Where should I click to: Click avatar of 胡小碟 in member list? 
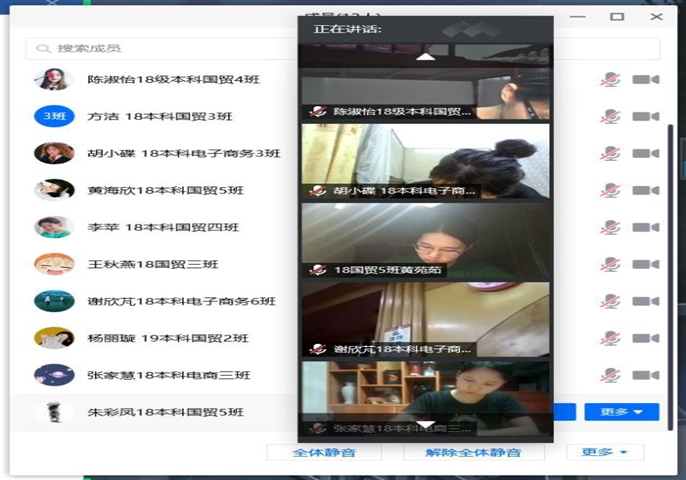54,153
